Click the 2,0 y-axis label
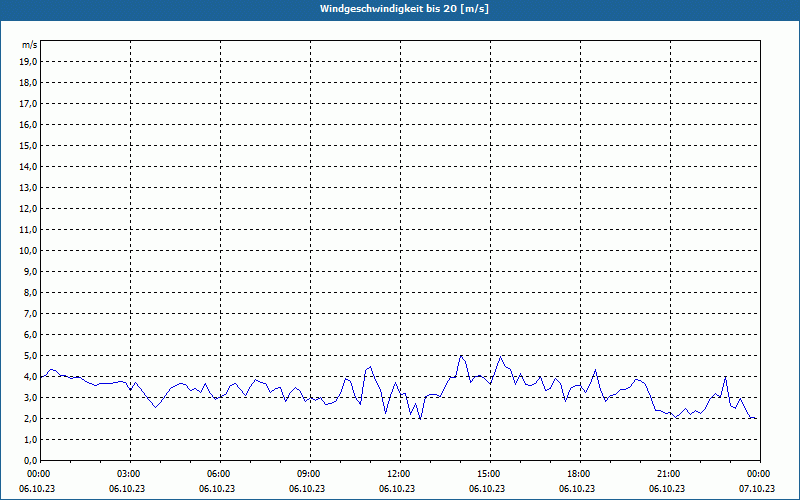The height and width of the screenshot is (500, 800). [x=30, y=419]
